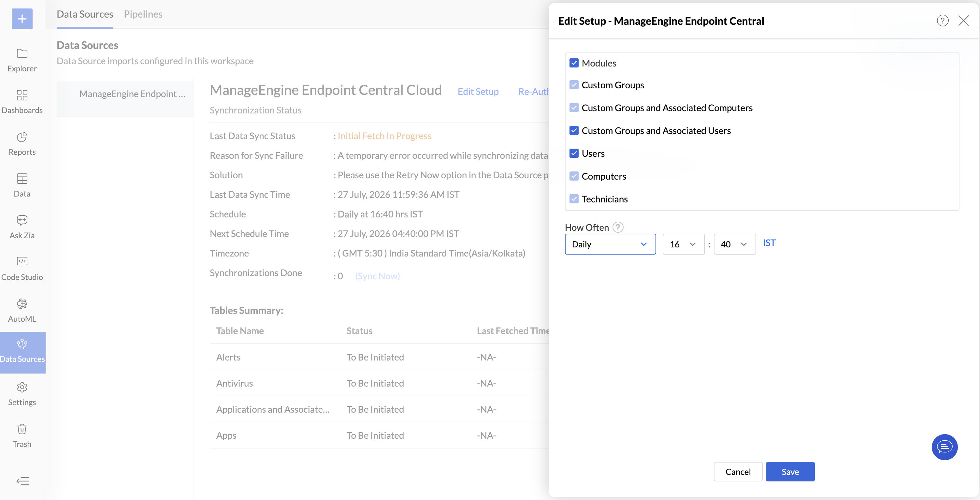This screenshot has width=980, height=500.
Task: Show How Often help tooltip
Action: (x=618, y=227)
